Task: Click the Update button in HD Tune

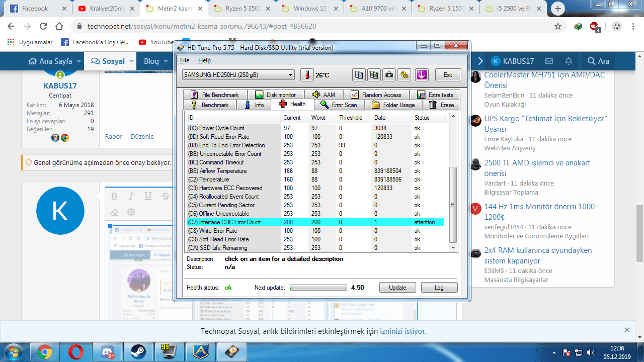Action: 397,288
